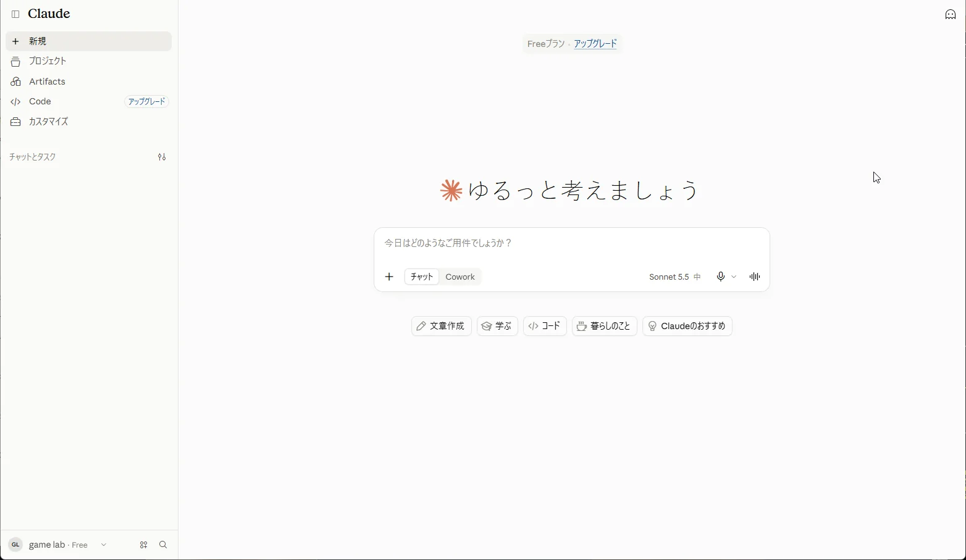The height and width of the screenshot is (560, 966).
Task: Select the チャット mode toggle
Action: 422,277
